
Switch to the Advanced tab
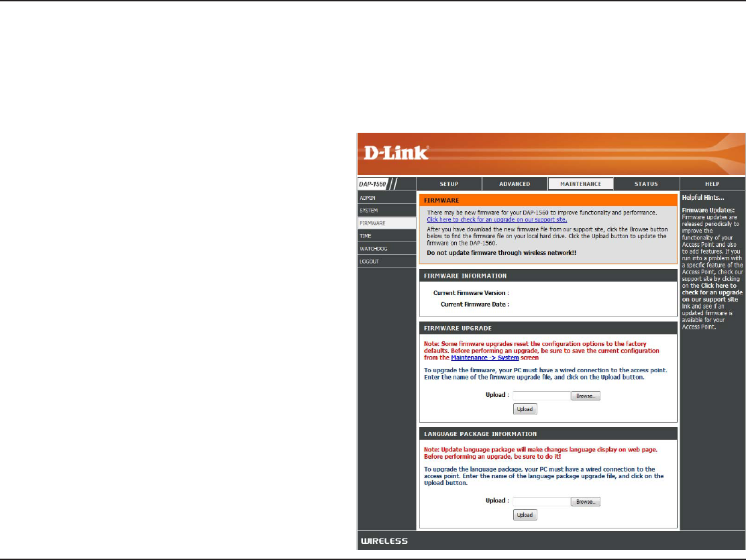515,184
